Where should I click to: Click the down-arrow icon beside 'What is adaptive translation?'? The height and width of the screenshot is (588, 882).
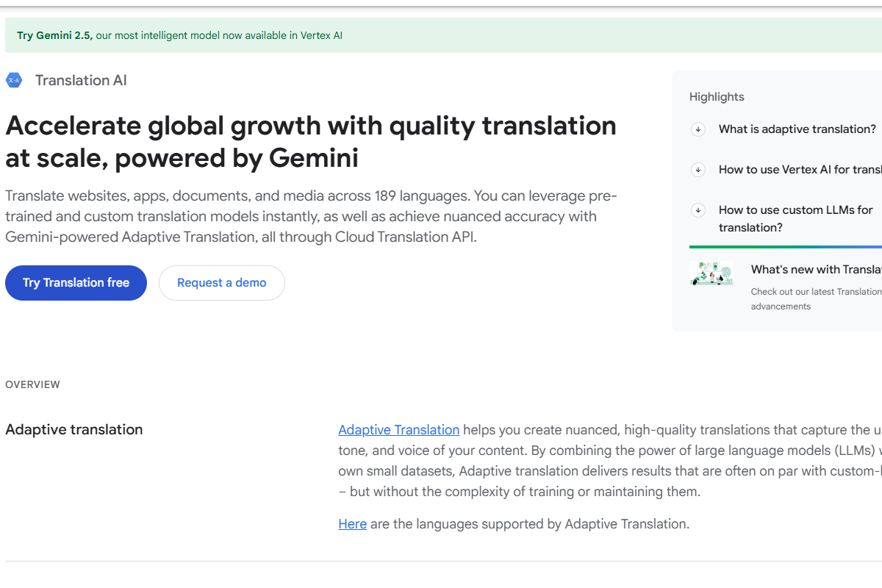(x=698, y=129)
